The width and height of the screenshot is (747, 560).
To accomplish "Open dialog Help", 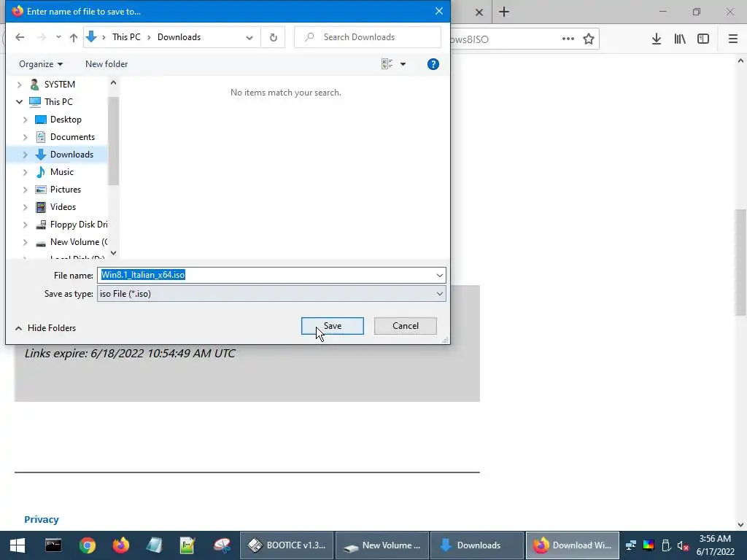I will point(433,64).
